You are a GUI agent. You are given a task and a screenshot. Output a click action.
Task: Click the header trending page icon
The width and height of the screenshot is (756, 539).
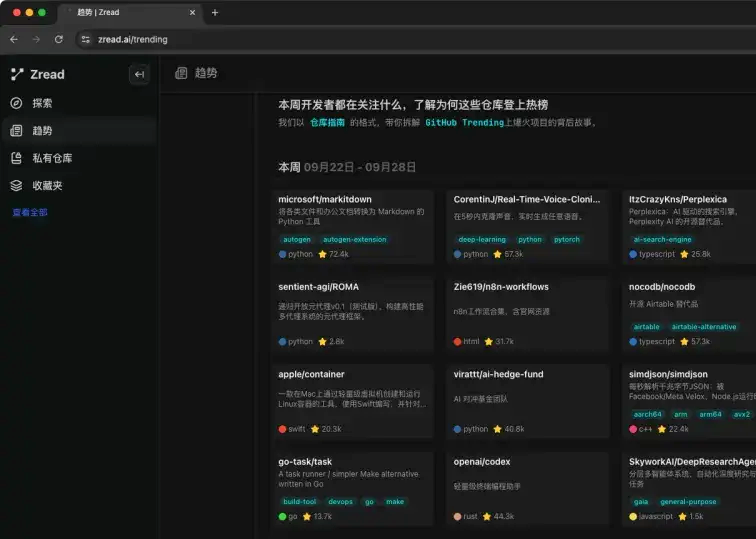pyautogui.click(x=181, y=73)
